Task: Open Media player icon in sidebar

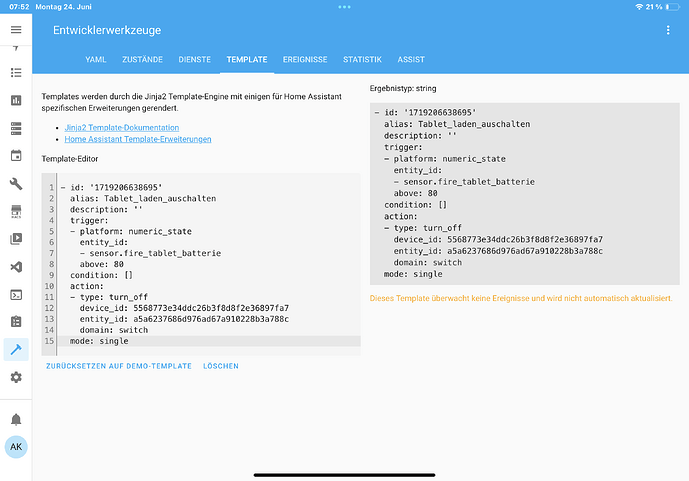Action: point(16,239)
